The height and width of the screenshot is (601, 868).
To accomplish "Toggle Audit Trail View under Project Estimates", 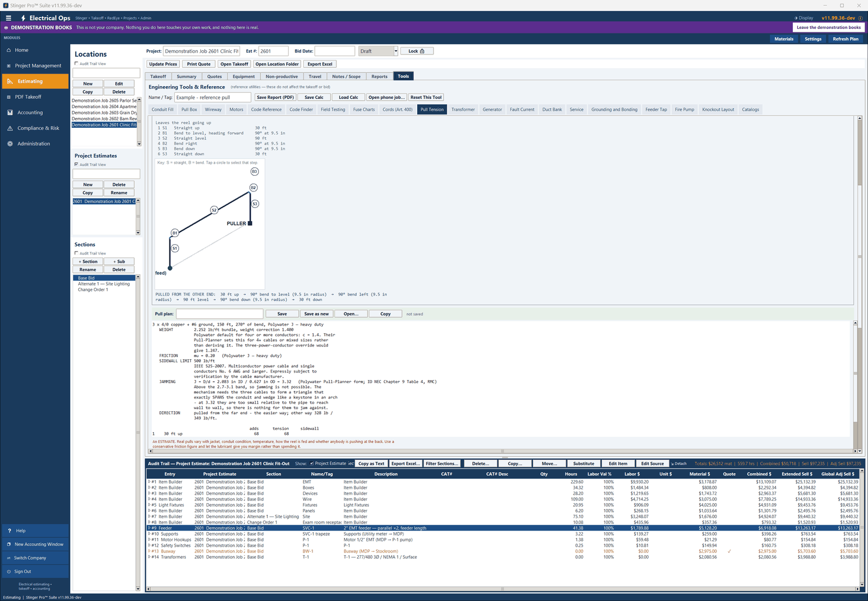I will tap(76, 164).
